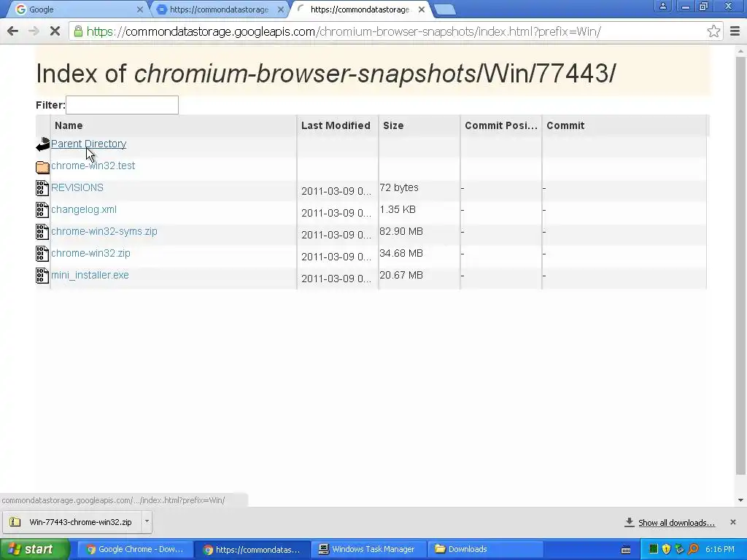Close the active commondatastorage tab
The width and height of the screenshot is (747, 560).
coord(422,9)
